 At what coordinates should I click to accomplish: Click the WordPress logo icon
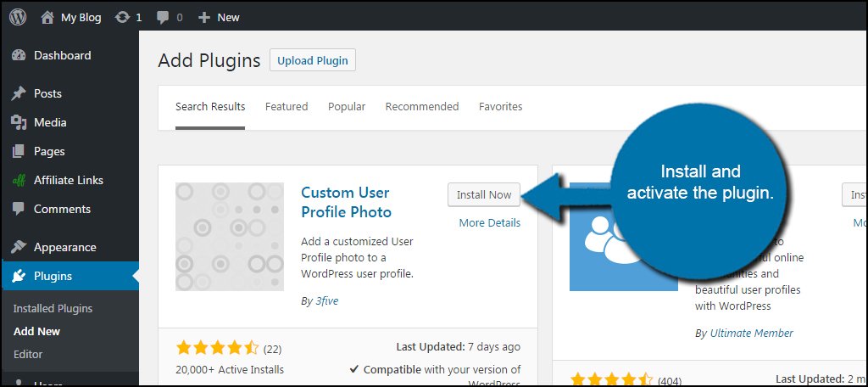18,17
